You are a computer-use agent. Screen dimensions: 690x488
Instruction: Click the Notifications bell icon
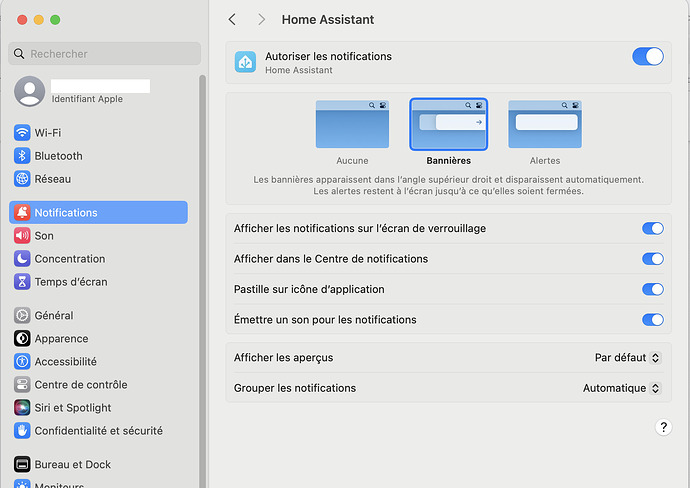point(22,213)
